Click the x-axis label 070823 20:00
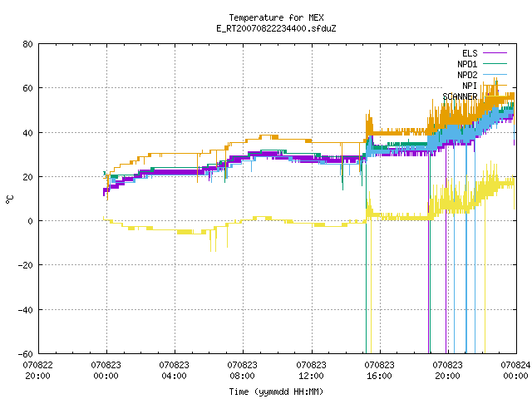This screenshot has width=532, height=399. (x=447, y=371)
